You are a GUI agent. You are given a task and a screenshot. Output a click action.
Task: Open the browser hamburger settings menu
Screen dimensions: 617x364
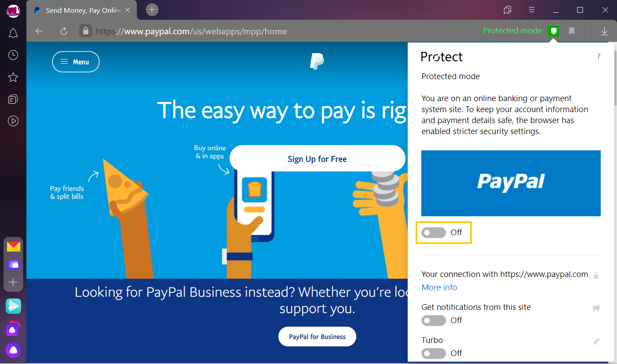531,10
